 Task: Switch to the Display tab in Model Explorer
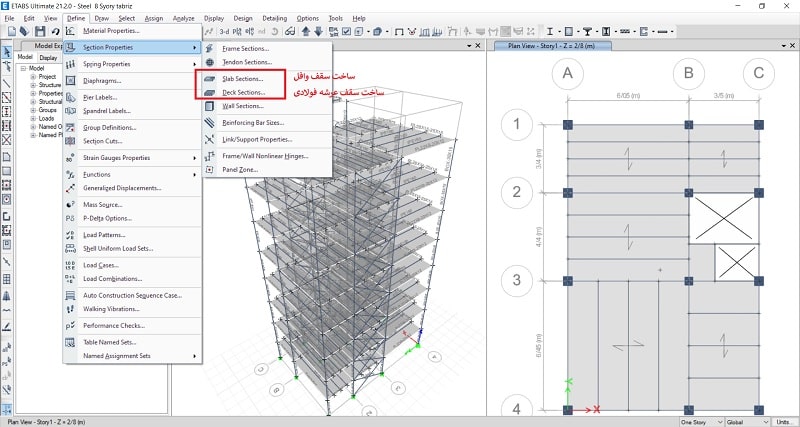pyautogui.click(x=50, y=58)
